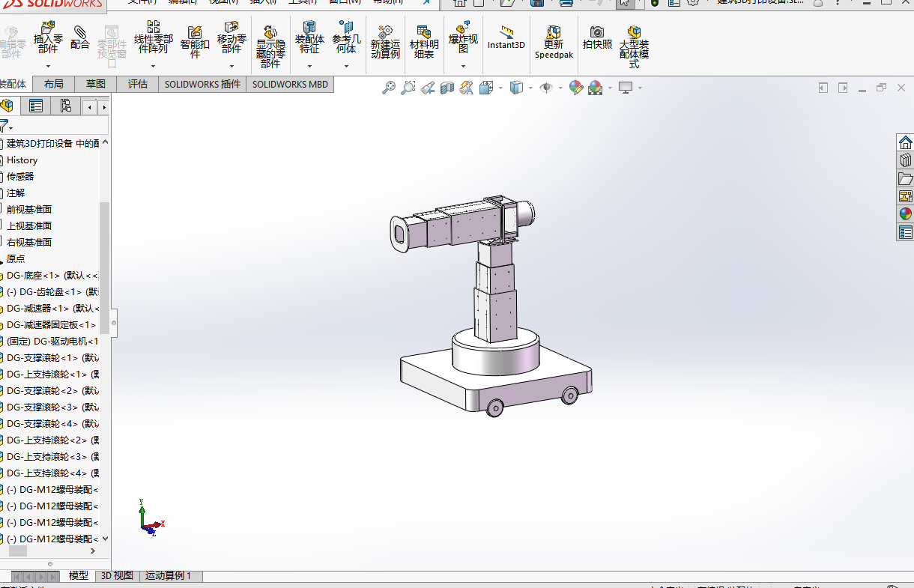Expand 插入零部件 dropdown arrow

tap(48, 66)
